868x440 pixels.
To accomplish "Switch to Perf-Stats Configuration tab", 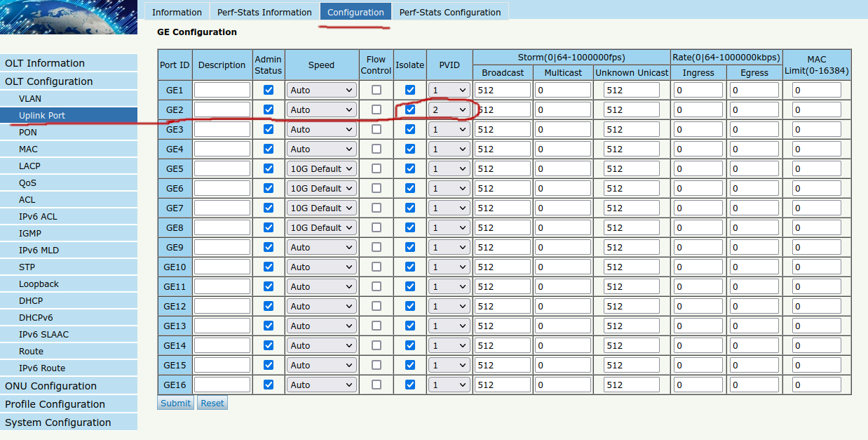I will 449,12.
